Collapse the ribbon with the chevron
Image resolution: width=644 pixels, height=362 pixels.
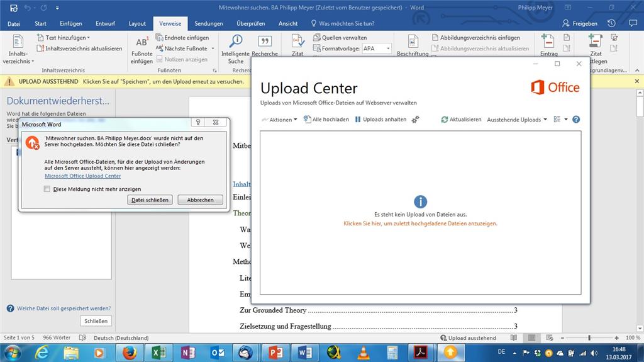[636, 71]
